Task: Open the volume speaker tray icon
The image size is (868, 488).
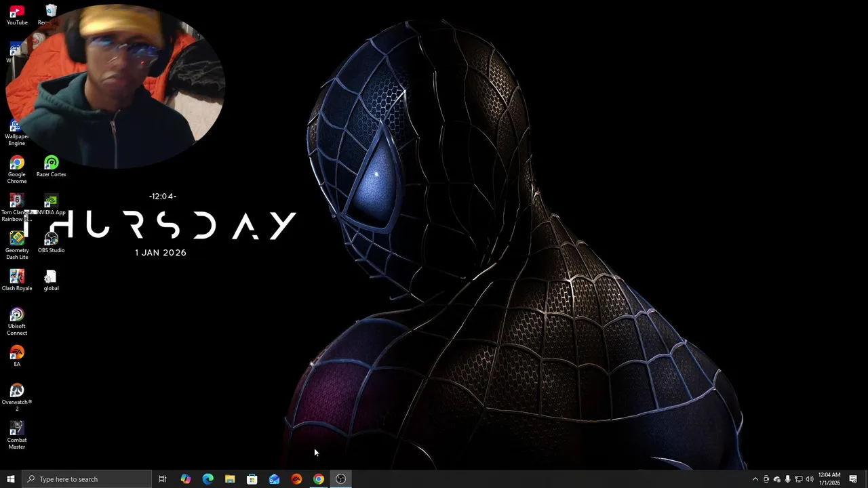Action: 809,479
